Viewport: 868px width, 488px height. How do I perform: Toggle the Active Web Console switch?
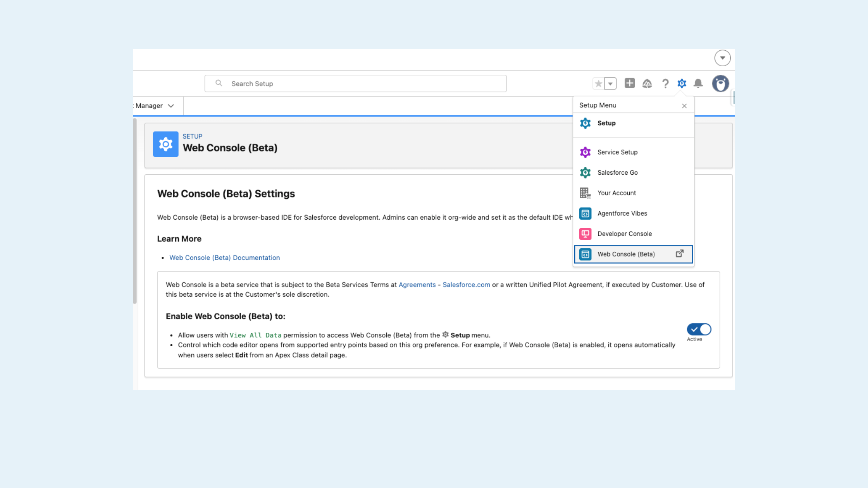[x=699, y=329]
